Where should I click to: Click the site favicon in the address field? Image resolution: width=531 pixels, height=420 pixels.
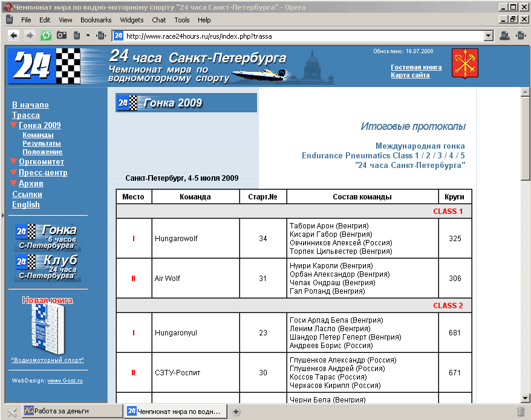[x=118, y=36]
